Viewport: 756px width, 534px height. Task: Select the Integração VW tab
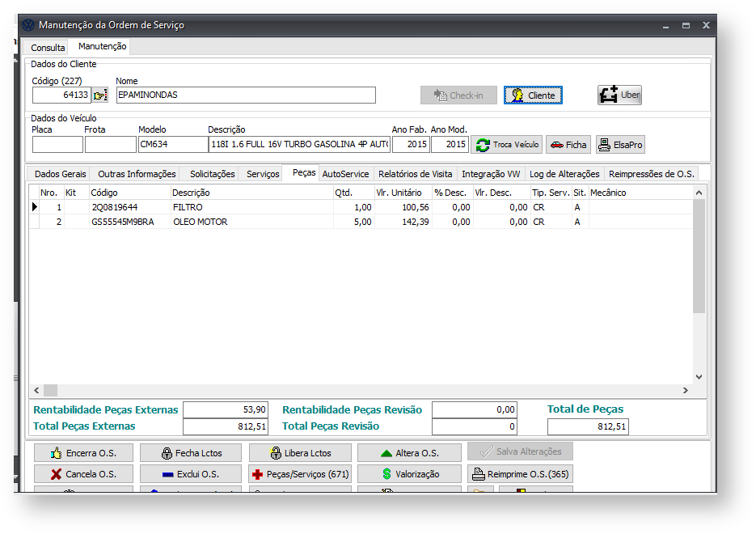(x=490, y=174)
